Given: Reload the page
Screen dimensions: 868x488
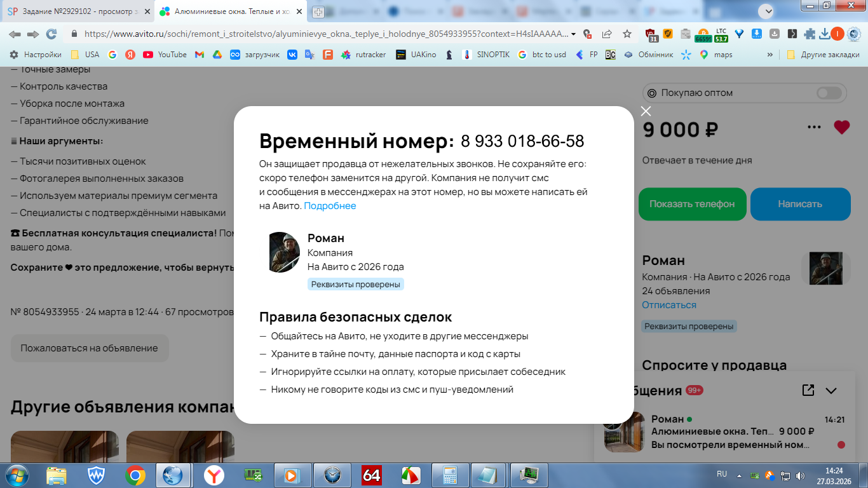Looking at the screenshot, I should (51, 34).
